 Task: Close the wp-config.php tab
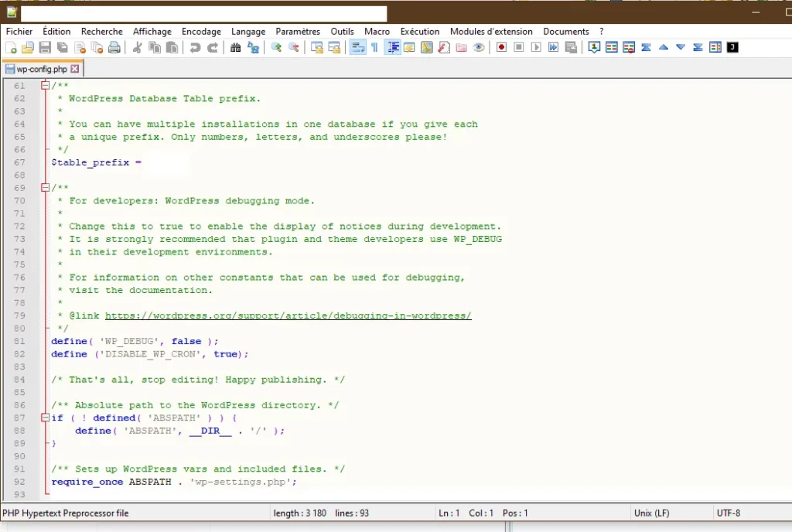point(75,69)
